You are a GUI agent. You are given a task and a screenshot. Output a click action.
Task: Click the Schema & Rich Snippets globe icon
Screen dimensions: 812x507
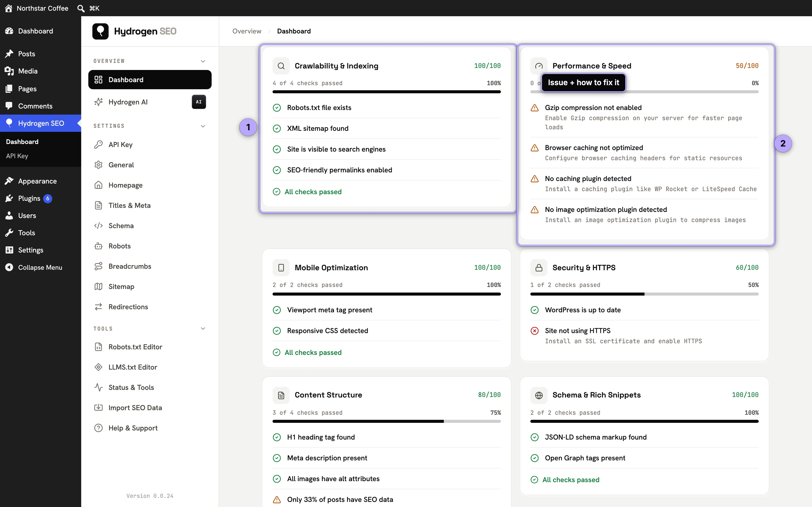tap(538, 395)
